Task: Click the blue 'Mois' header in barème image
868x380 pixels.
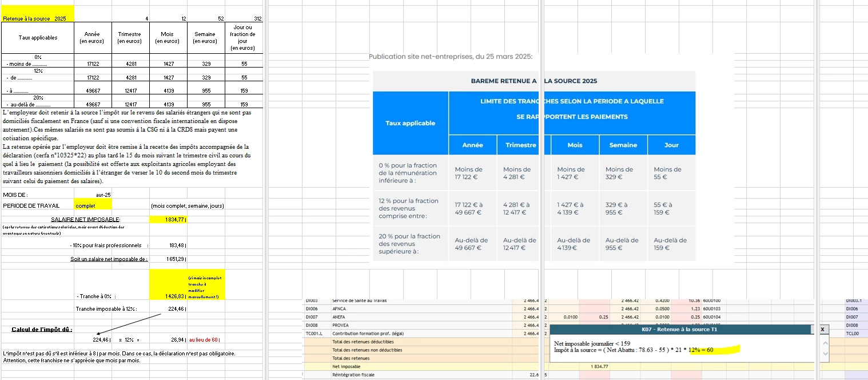Action: tap(575, 145)
